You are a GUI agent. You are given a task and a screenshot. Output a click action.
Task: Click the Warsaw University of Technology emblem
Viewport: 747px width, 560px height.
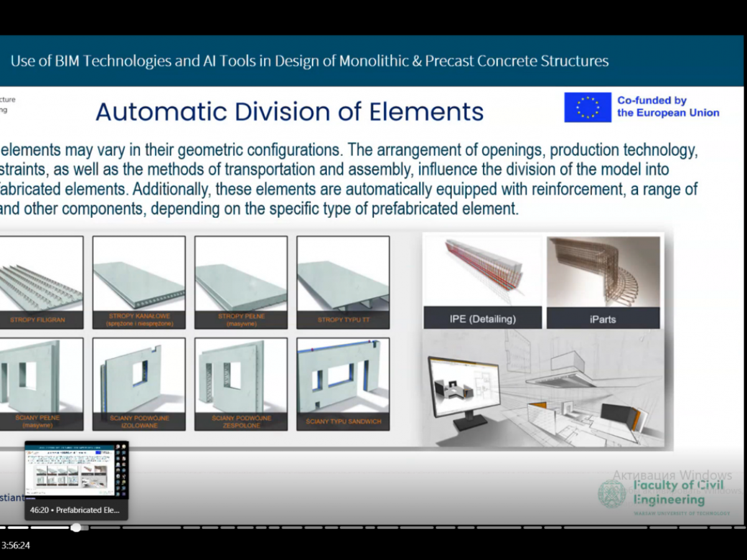(x=613, y=494)
